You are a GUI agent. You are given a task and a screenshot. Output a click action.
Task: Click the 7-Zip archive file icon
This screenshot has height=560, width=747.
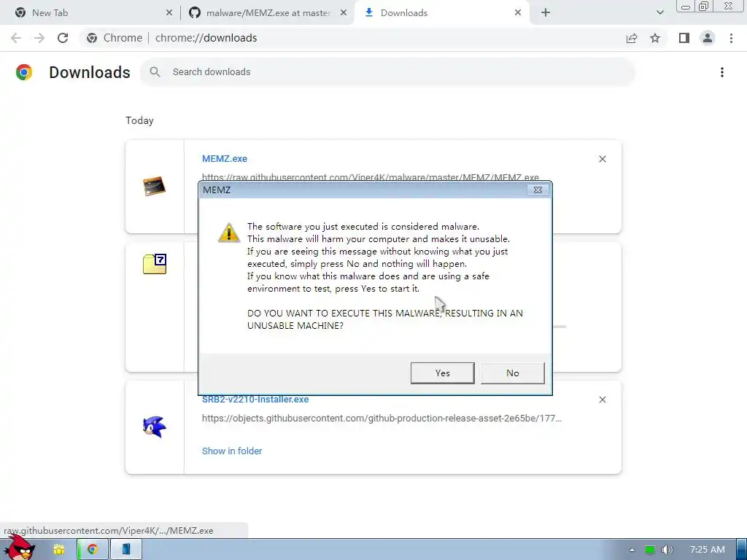click(x=155, y=264)
